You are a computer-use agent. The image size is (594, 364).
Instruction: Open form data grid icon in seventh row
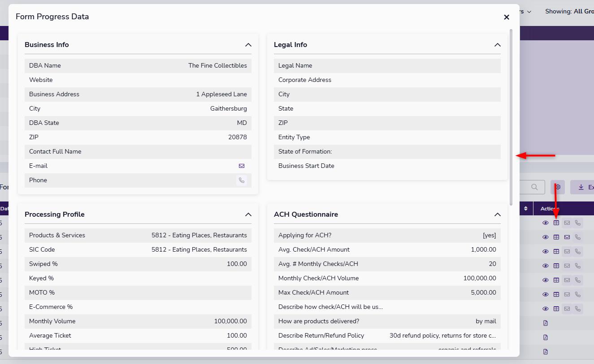click(x=556, y=309)
